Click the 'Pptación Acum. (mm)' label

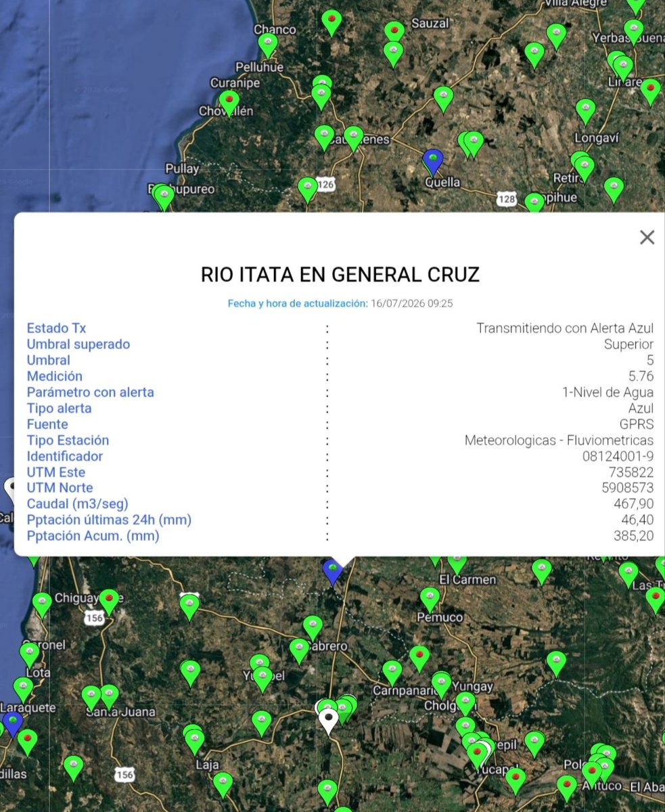click(x=93, y=536)
